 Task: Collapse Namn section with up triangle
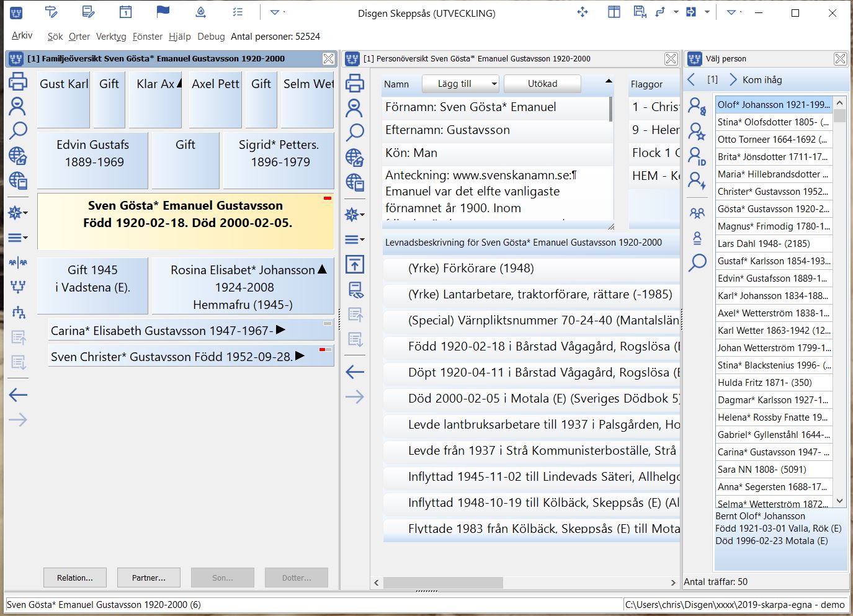point(609,81)
